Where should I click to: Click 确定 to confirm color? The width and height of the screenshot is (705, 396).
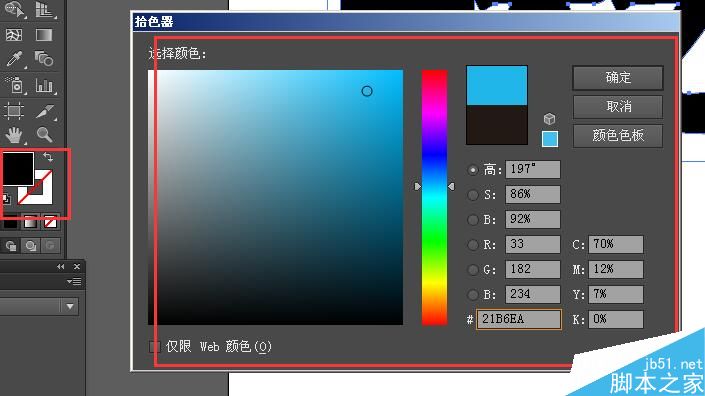tap(618, 78)
